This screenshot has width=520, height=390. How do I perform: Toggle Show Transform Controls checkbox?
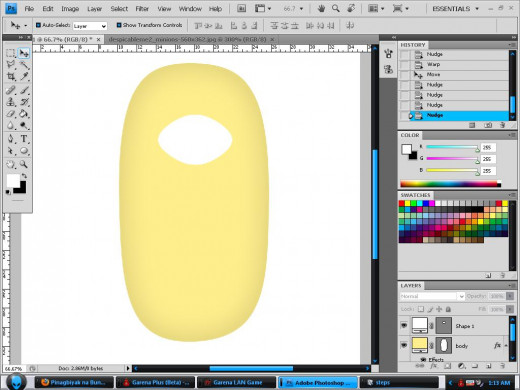coord(119,25)
